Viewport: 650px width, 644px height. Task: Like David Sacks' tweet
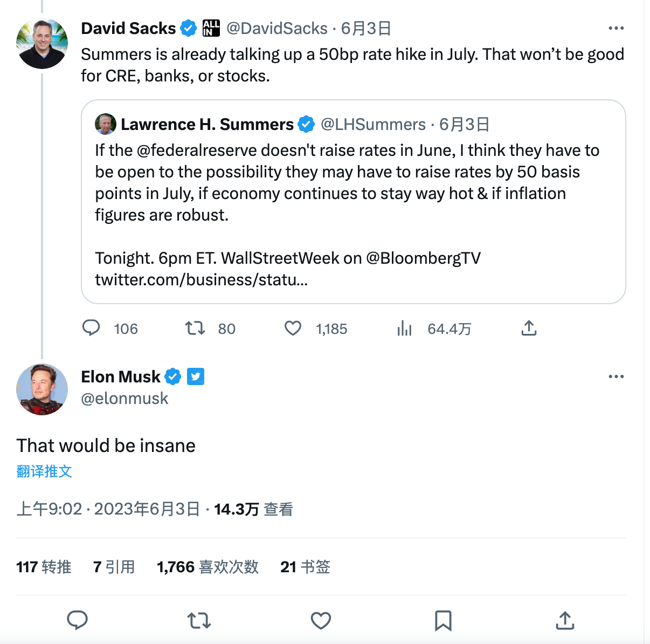coord(293,328)
